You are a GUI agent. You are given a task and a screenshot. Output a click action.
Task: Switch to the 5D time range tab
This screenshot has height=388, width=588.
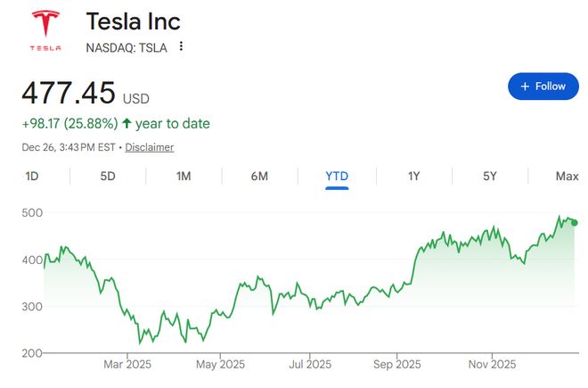click(108, 176)
